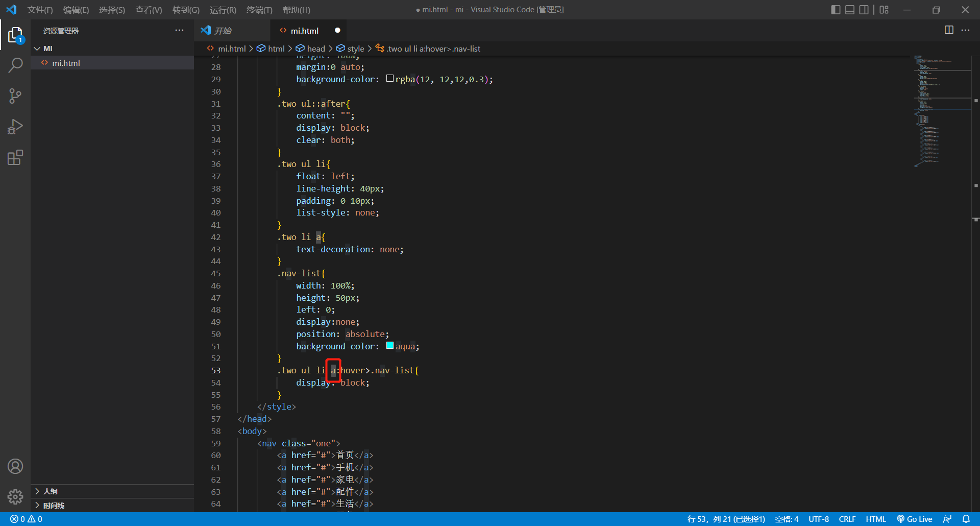Viewport: 980px width, 526px height.
Task: Open the view menu 查看(V)
Action: click(x=149, y=10)
